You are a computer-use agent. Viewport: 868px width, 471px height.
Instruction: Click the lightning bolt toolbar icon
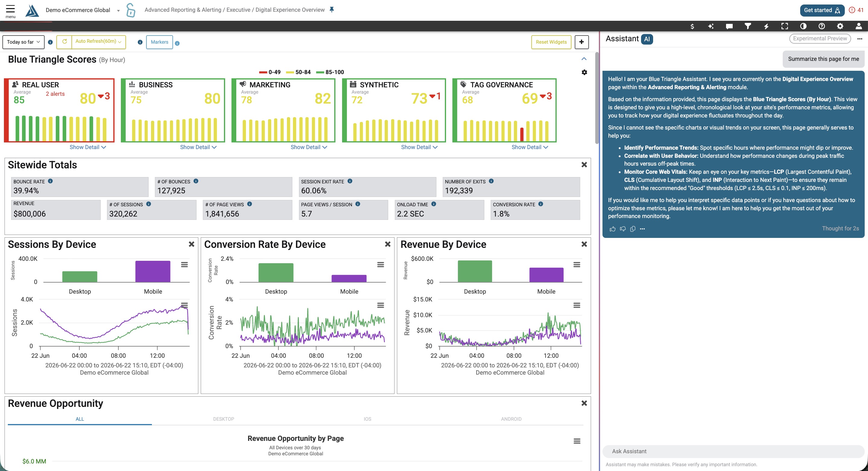(766, 26)
